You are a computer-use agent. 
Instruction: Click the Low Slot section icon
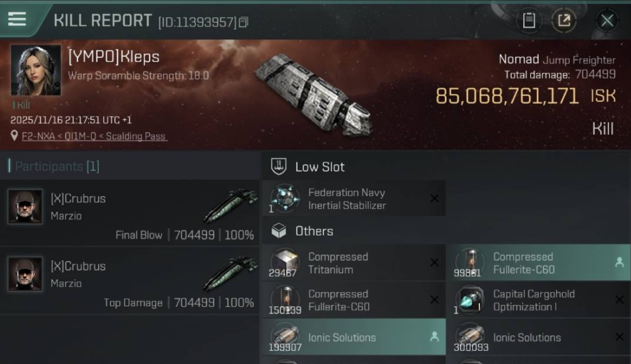tap(279, 166)
